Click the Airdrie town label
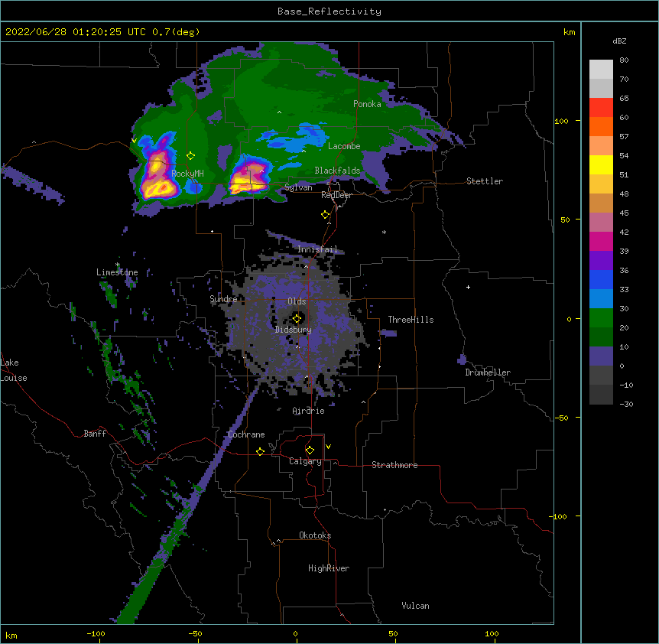659x644 pixels. tap(308, 411)
